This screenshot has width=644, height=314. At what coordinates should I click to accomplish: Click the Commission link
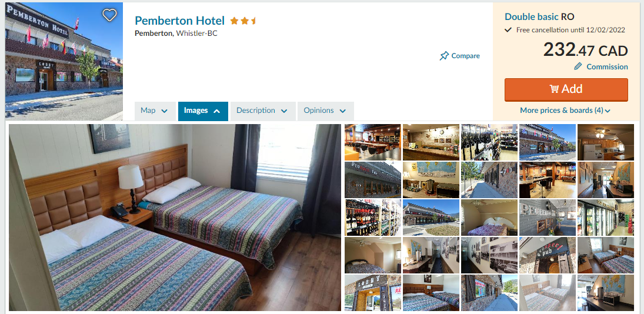click(x=607, y=66)
